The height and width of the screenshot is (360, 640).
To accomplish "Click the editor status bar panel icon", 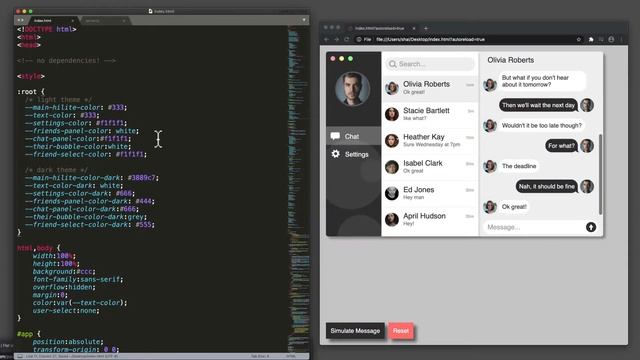I will pyautogui.click(x=20, y=356).
